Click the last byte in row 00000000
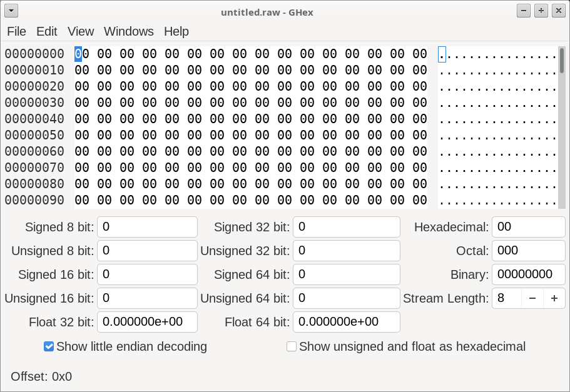 [x=420, y=54]
